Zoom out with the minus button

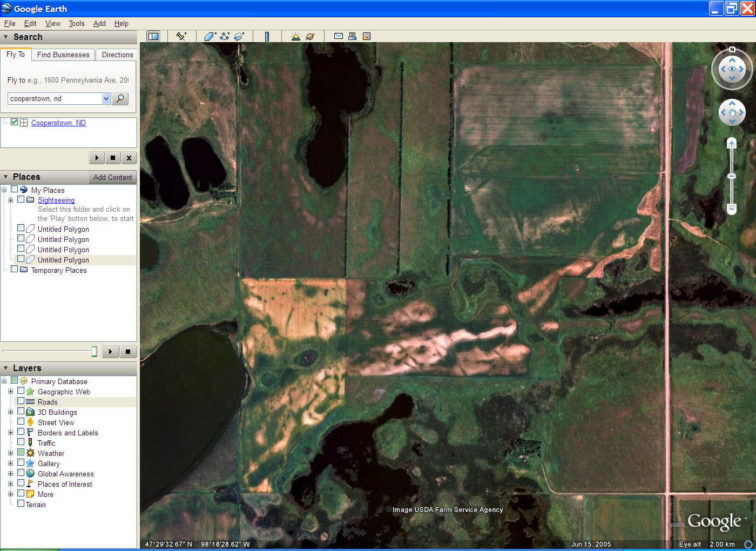pyautogui.click(x=732, y=209)
